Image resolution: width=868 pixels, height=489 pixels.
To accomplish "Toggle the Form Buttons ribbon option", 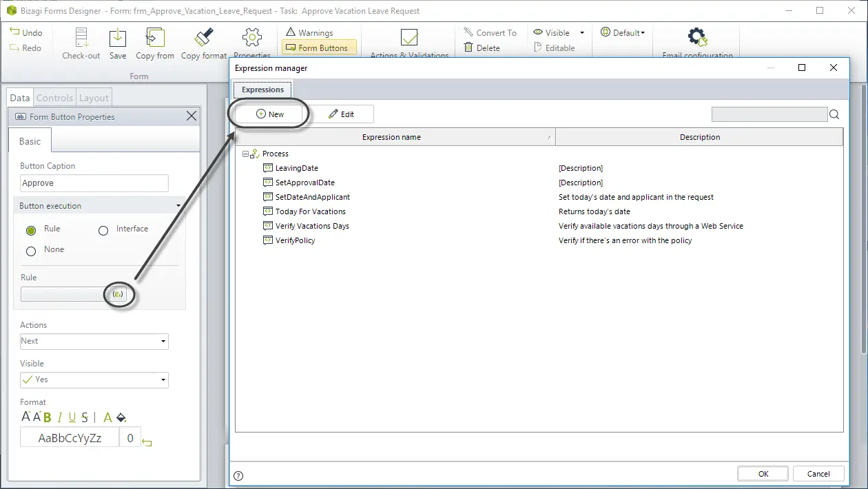I will (319, 48).
